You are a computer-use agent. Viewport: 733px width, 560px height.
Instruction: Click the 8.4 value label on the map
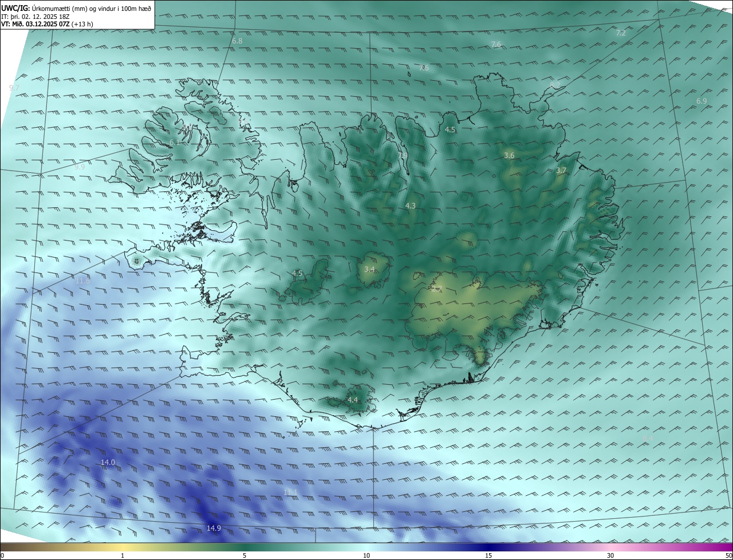[x=648, y=438]
